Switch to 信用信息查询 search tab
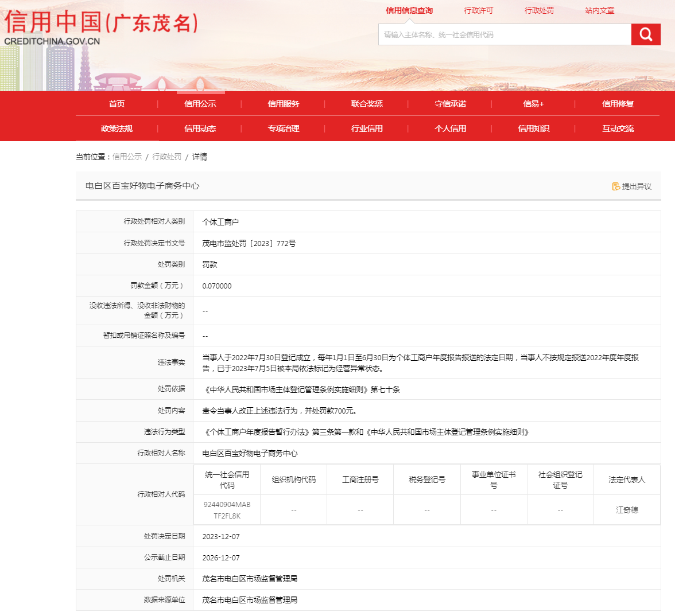The height and width of the screenshot is (616, 675). 409,10
